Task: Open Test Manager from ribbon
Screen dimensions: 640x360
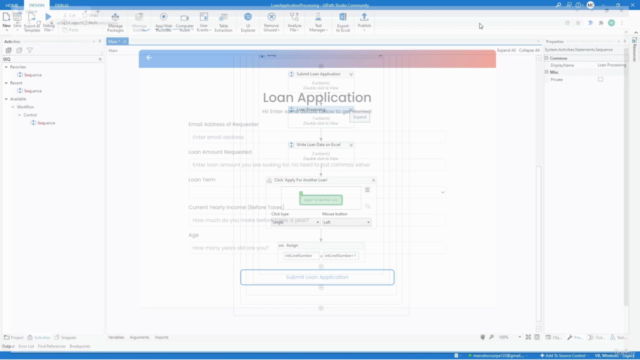Action: (x=318, y=22)
